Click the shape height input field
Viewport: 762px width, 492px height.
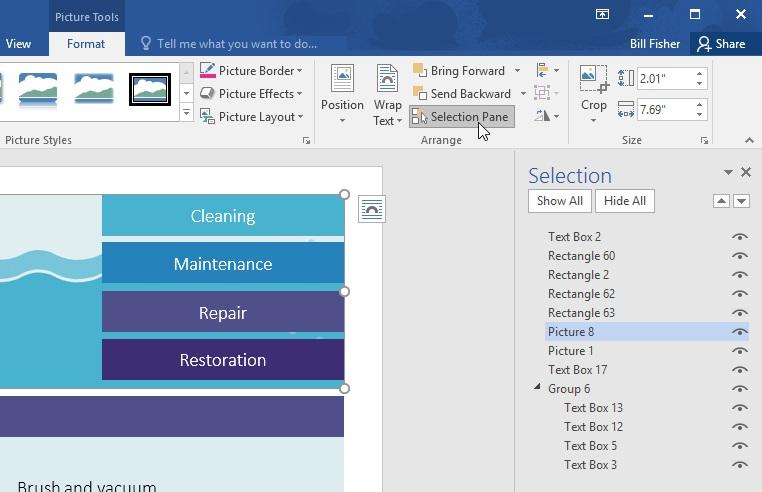pyautogui.click(x=665, y=79)
